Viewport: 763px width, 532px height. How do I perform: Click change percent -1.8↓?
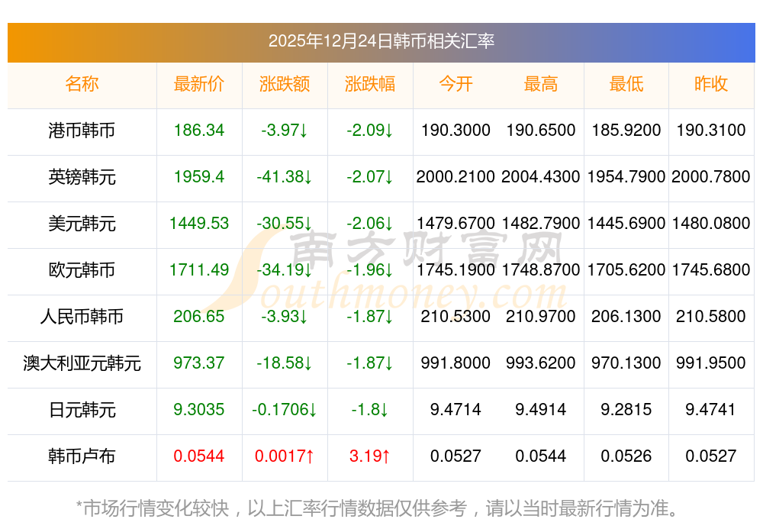tap(370, 410)
